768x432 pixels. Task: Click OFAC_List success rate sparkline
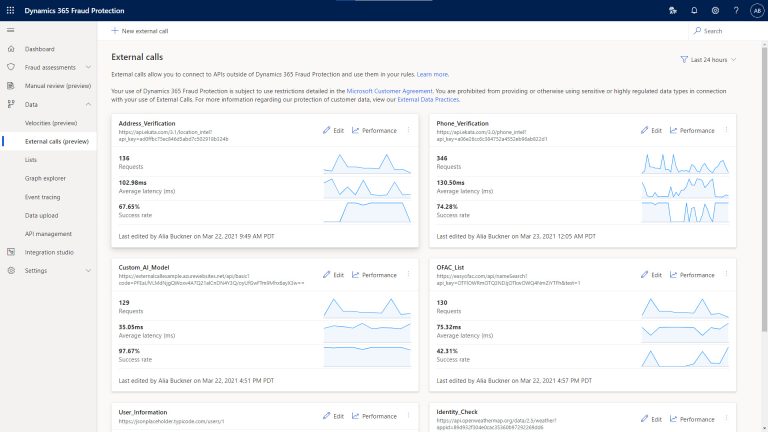point(685,357)
